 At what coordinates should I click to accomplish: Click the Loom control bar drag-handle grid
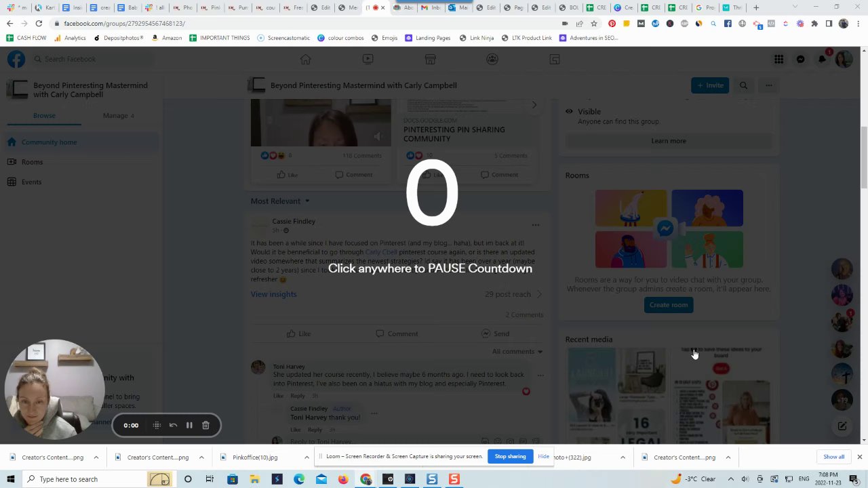(157, 426)
